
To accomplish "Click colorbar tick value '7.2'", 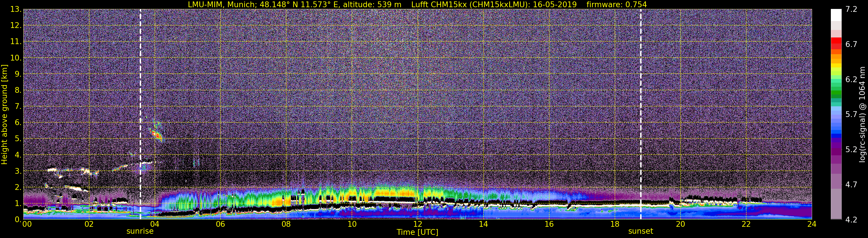I will click(851, 10).
